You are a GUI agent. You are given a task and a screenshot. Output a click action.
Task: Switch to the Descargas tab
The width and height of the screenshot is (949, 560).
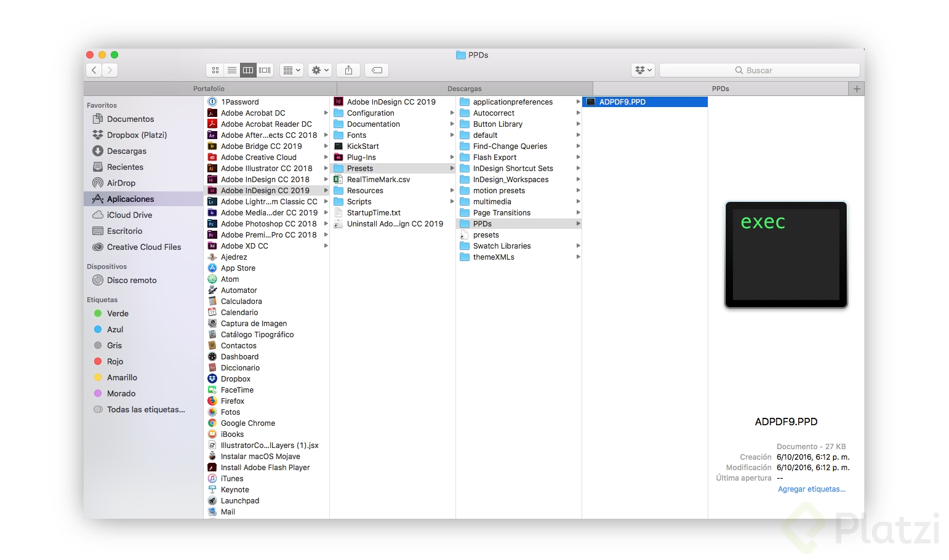465,89
